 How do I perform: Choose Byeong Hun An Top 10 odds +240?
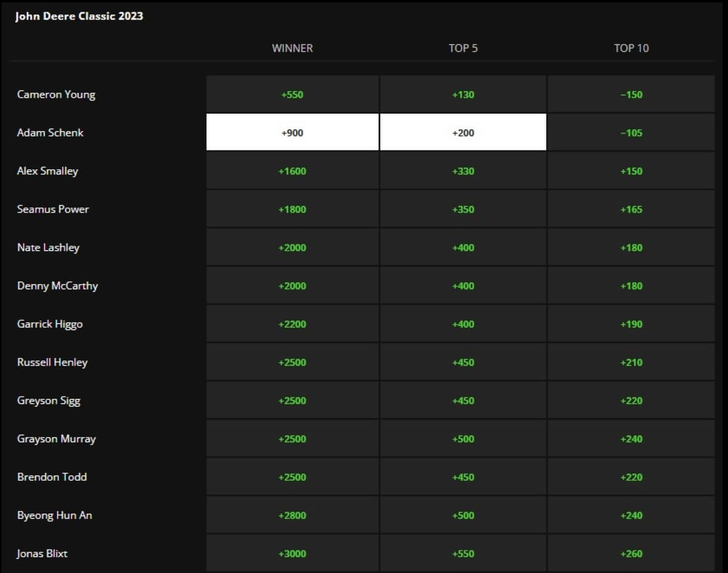click(x=631, y=515)
